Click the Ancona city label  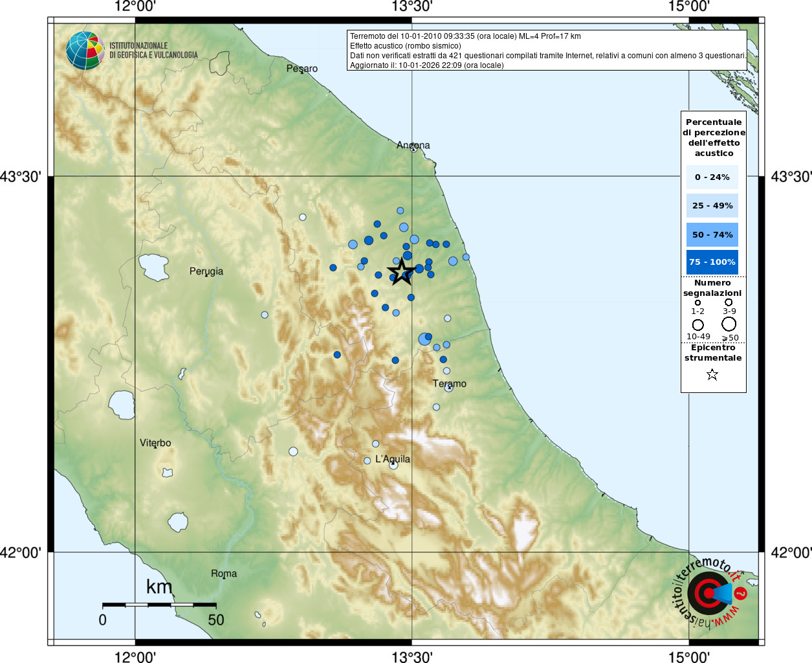[413, 145]
